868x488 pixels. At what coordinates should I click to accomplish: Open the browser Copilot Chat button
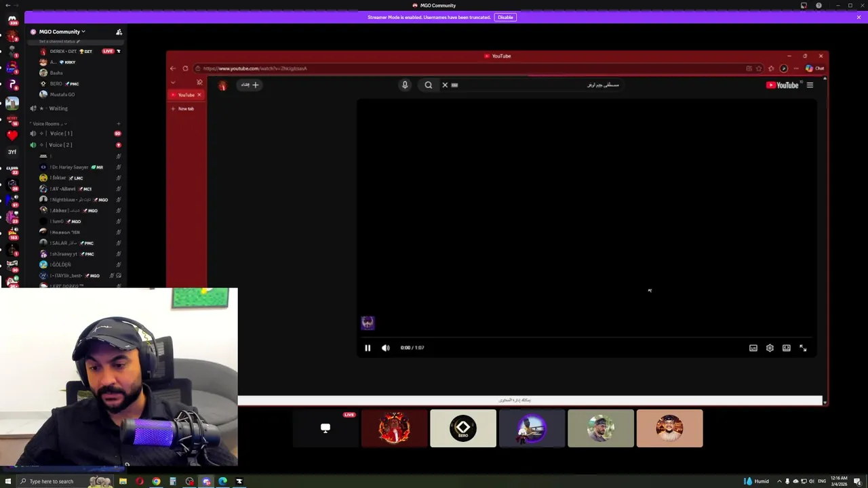coord(815,68)
